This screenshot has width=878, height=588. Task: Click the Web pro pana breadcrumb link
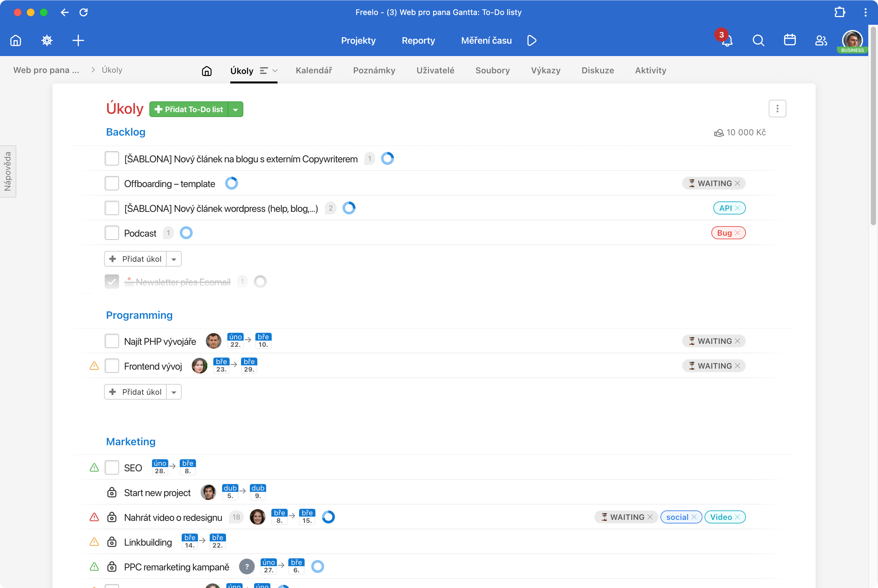click(46, 70)
